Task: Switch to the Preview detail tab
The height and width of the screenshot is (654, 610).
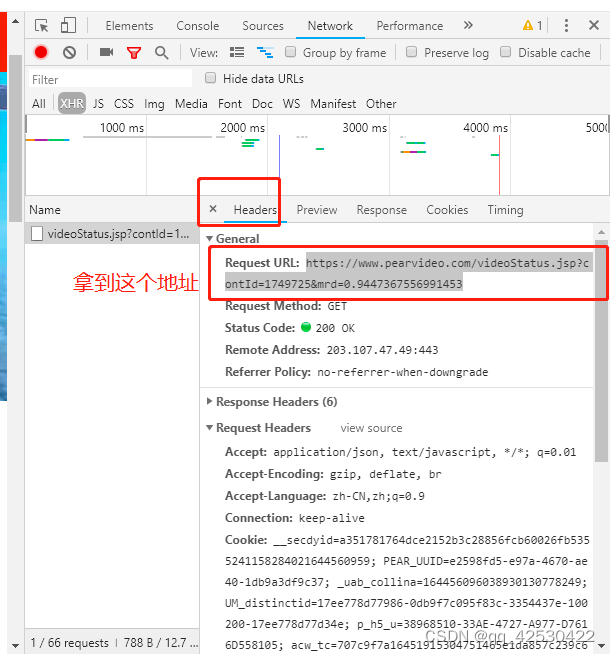Action: tap(317, 210)
